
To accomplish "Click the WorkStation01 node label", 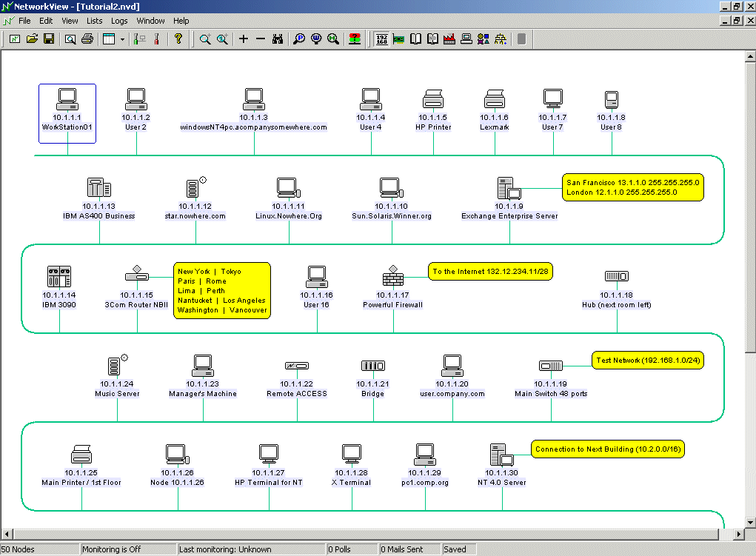I will click(x=67, y=127).
